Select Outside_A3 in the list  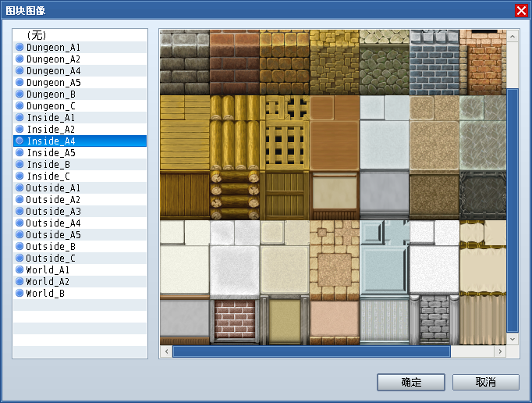[x=80, y=212]
